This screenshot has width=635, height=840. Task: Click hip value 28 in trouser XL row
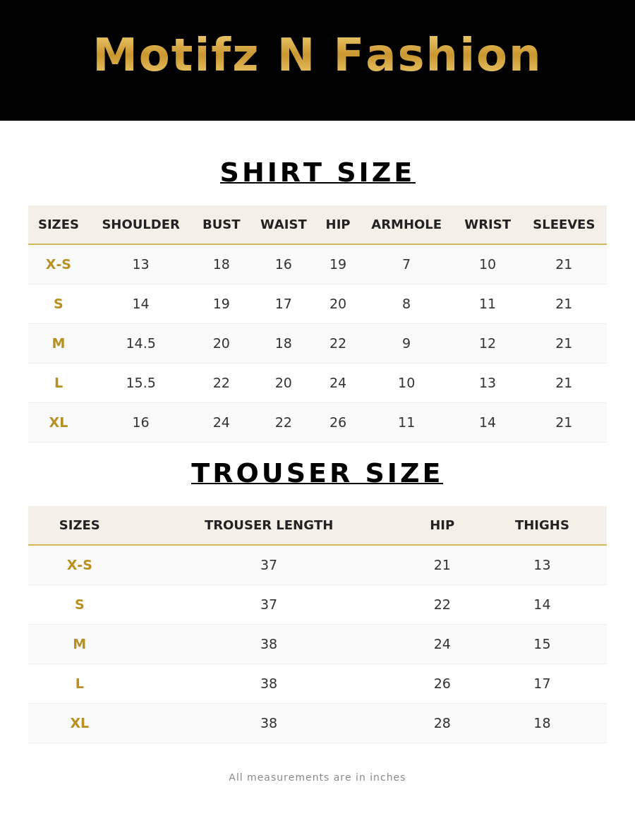[442, 724]
